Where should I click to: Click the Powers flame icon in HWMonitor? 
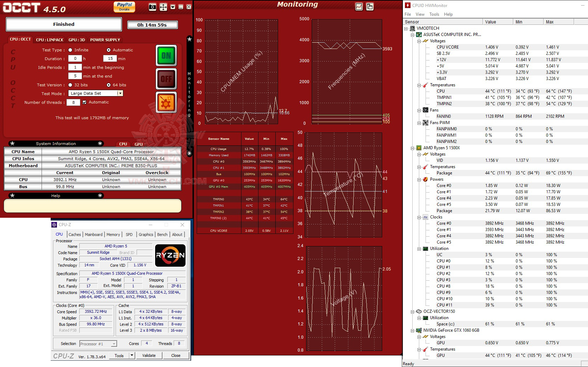(x=425, y=179)
